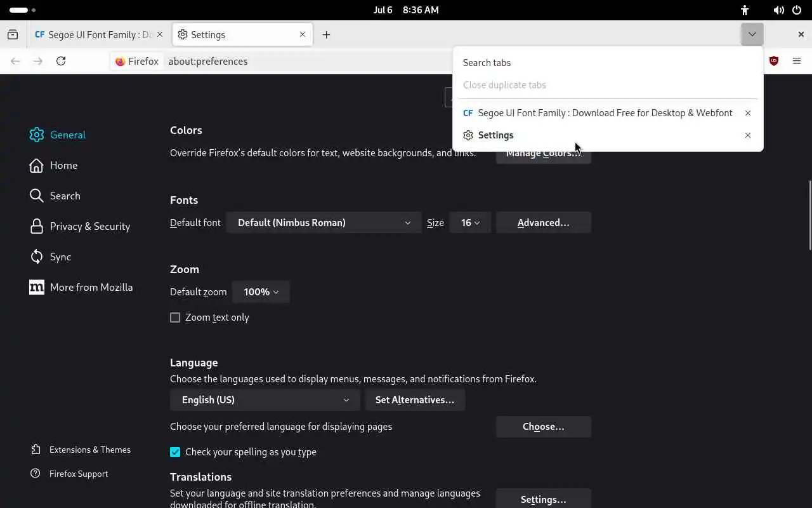Reload the current page

(61, 61)
